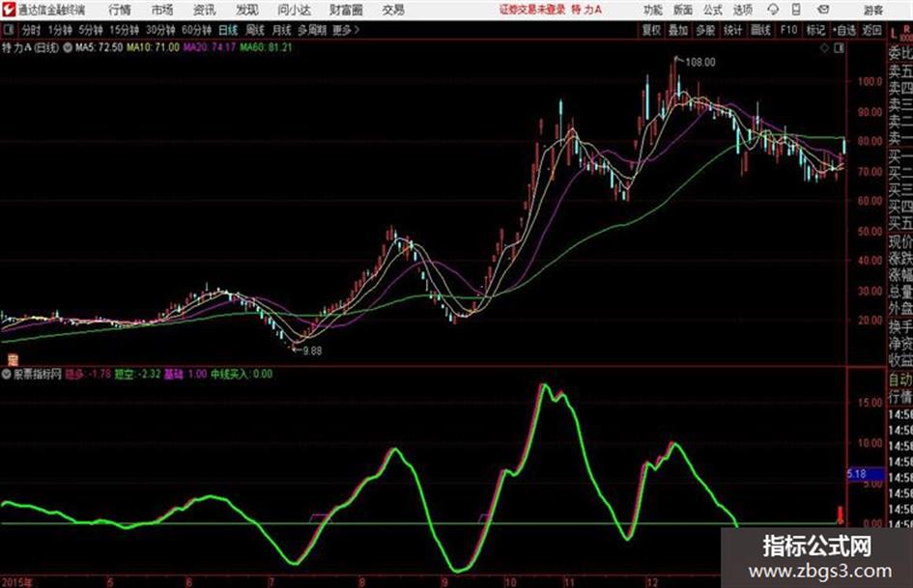The height and width of the screenshot is (588, 913).
Task: Switch to the 分时 period tab
Action: tap(31, 30)
